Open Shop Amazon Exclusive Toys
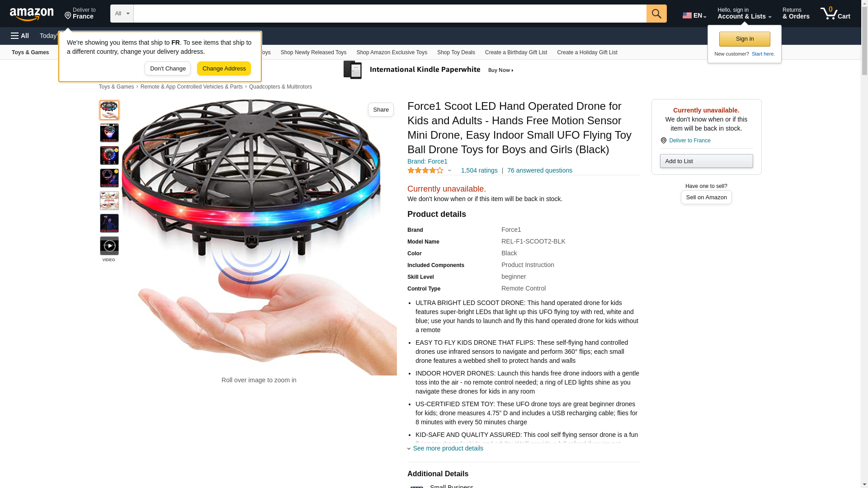This screenshot has width=868, height=488. coord(392,52)
